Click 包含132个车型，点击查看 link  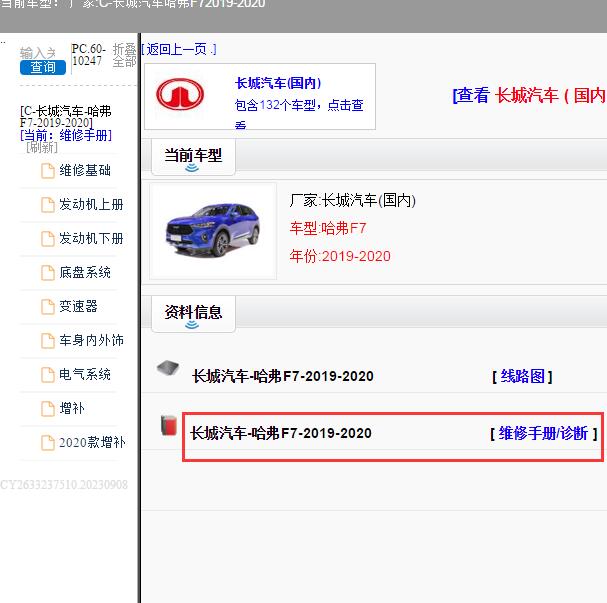click(x=299, y=113)
